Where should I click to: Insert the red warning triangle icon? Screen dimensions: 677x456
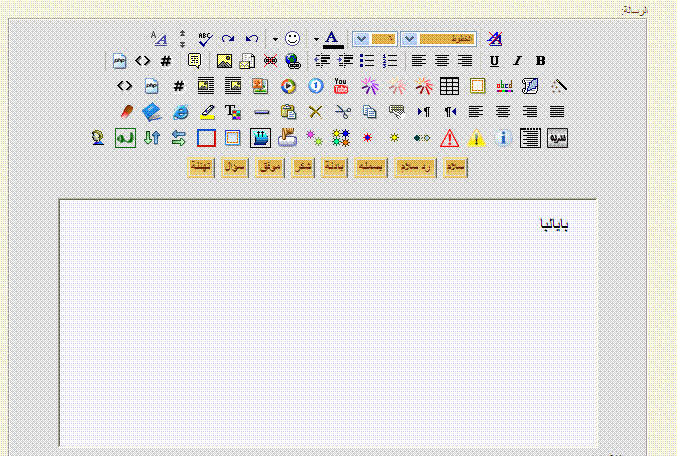(449, 138)
